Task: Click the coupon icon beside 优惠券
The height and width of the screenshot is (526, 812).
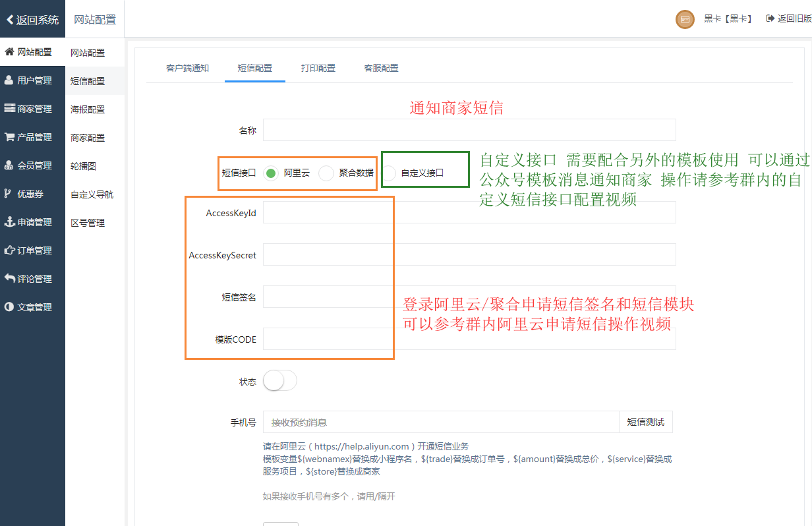Action: click(x=8, y=193)
